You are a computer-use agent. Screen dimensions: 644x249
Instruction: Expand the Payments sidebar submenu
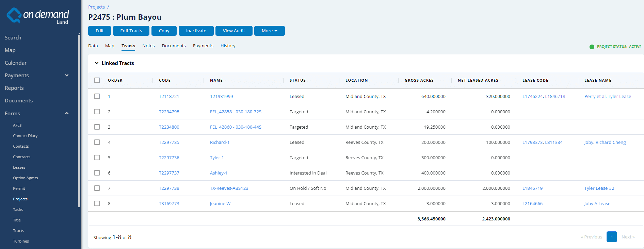coord(67,75)
